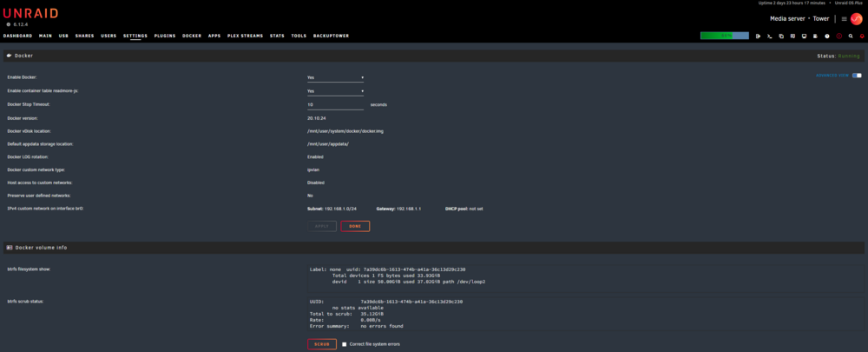868x352 pixels.
Task: Click the ipvlan network type value
Action: 314,169
